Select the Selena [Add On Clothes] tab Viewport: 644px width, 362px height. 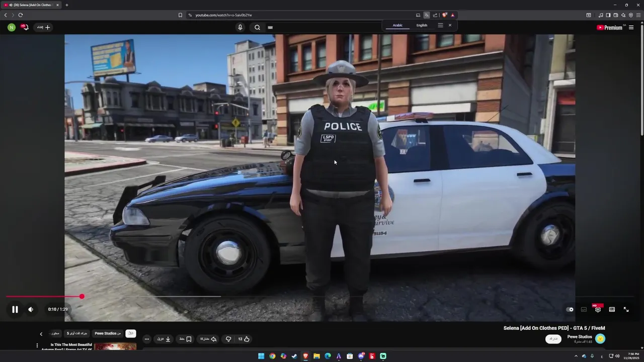tap(31, 5)
